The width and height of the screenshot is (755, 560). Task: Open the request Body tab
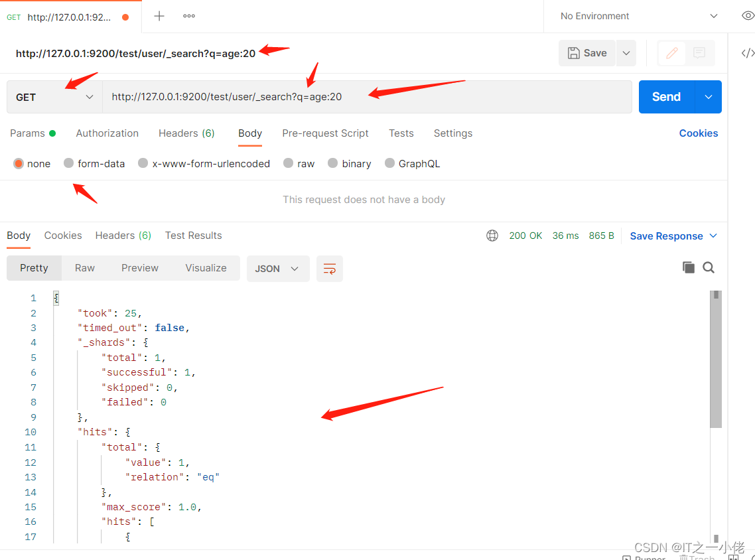250,133
